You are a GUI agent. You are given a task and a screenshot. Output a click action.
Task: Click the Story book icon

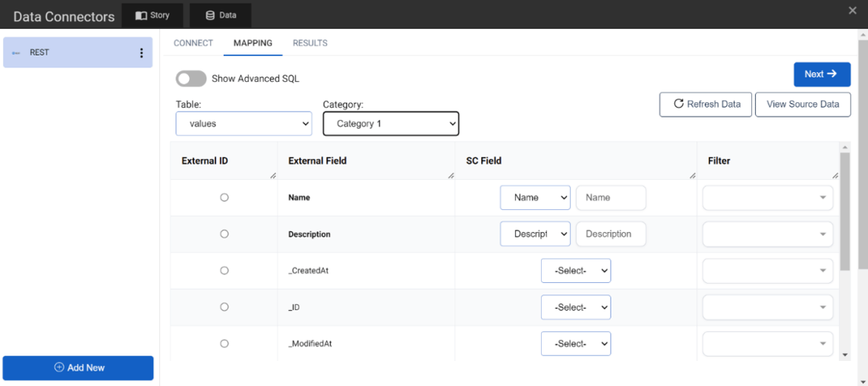[x=141, y=15]
